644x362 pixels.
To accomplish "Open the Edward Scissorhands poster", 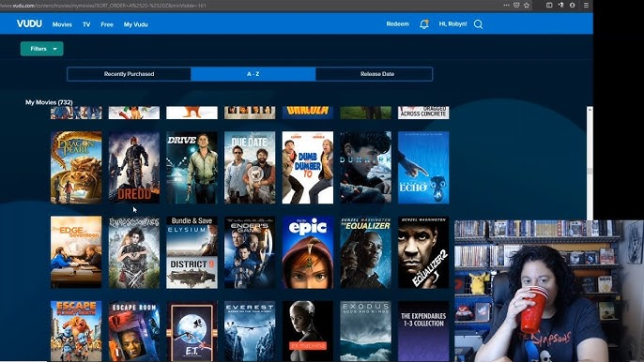I will [x=134, y=252].
